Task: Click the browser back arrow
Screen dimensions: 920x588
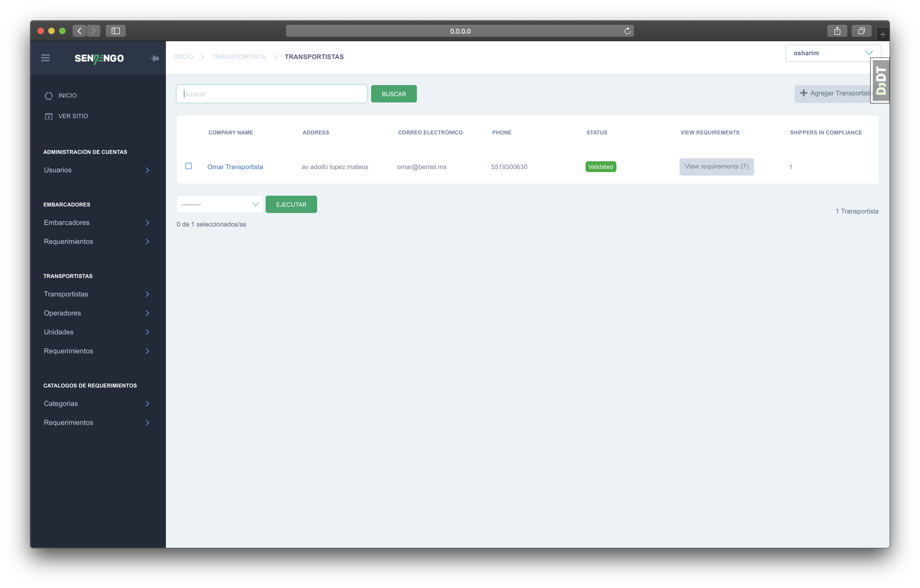Action: 79,31
